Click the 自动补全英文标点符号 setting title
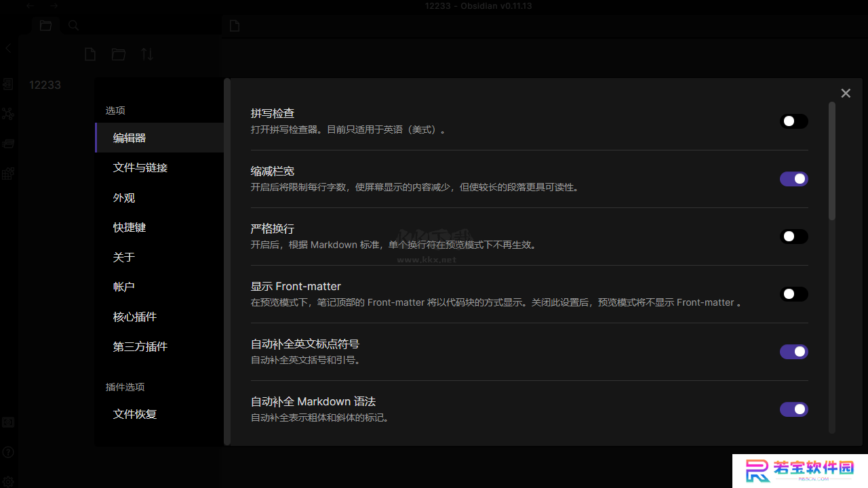Image resolution: width=868 pixels, height=488 pixels. click(x=305, y=344)
